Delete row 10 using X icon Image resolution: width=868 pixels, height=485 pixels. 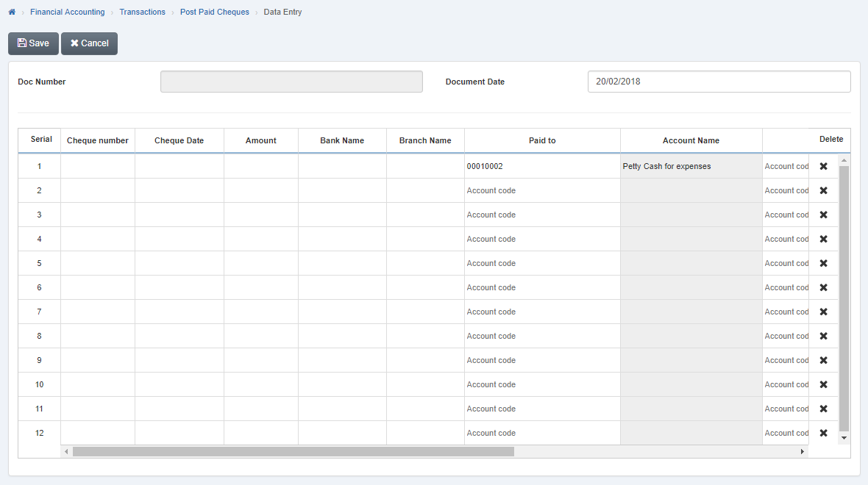pos(823,384)
